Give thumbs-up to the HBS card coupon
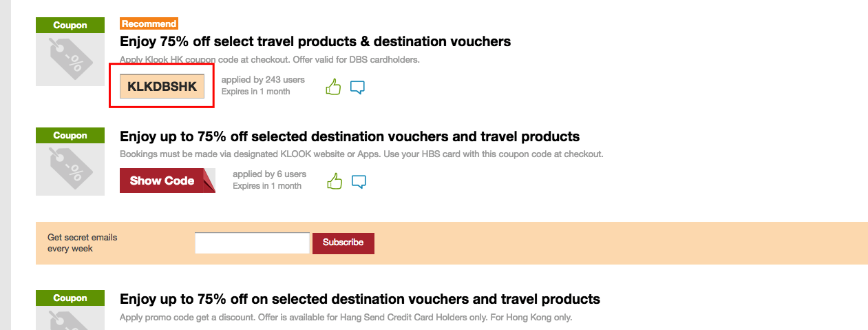Viewport: 868px width, 330px height. coord(335,182)
